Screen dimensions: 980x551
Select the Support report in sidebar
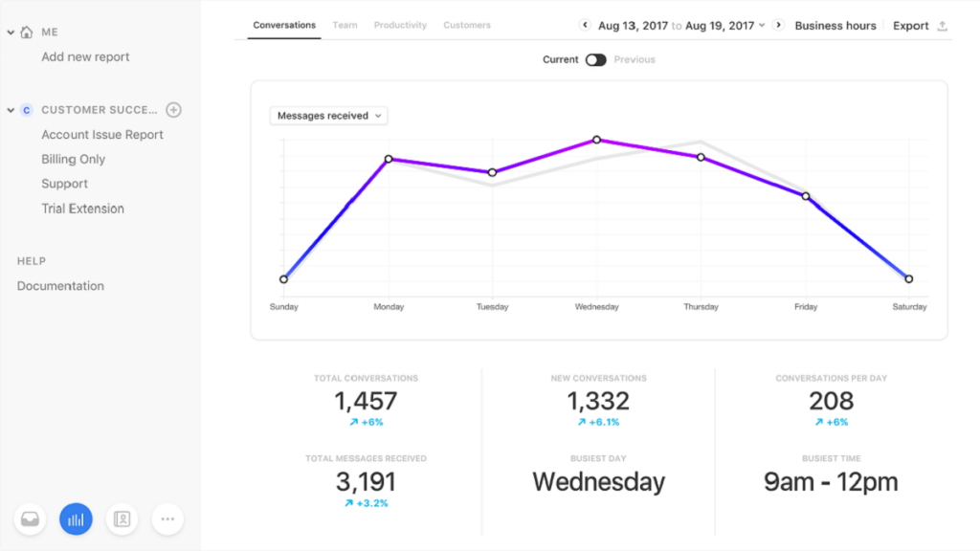(64, 183)
